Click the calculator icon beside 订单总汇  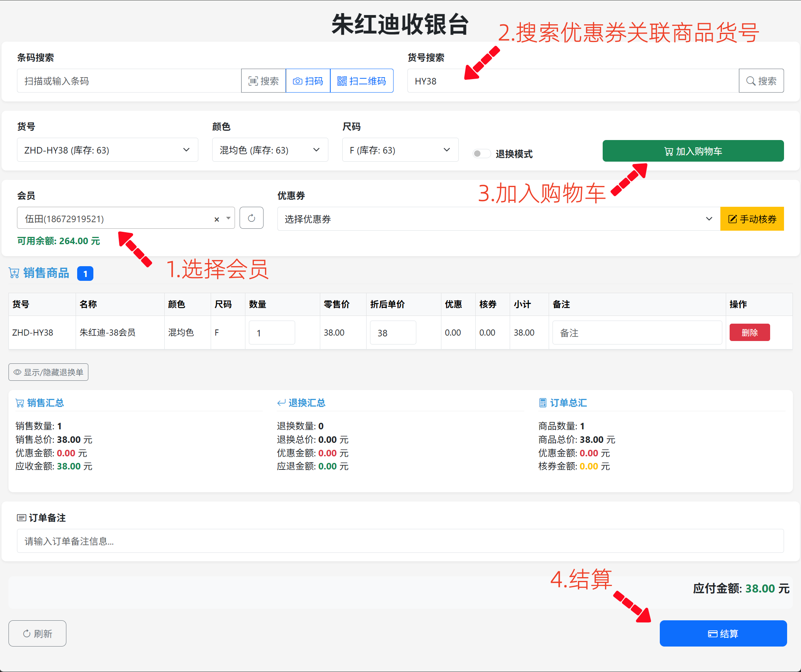[x=542, y=402]
